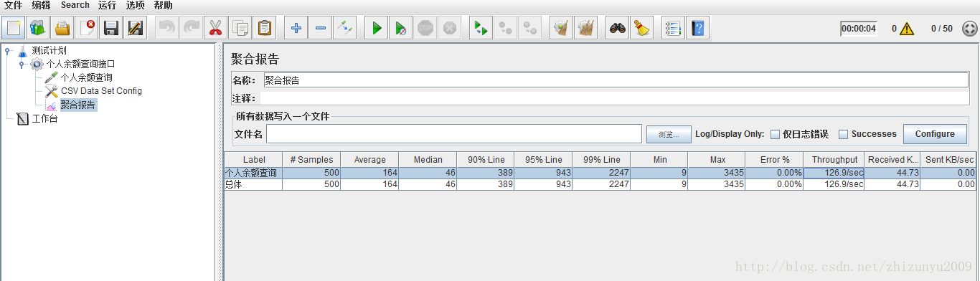Screen dimensions: 980x281
Task: Select CSV Data Set Config node
Action: pyautogui.click(x=101, y=91)
